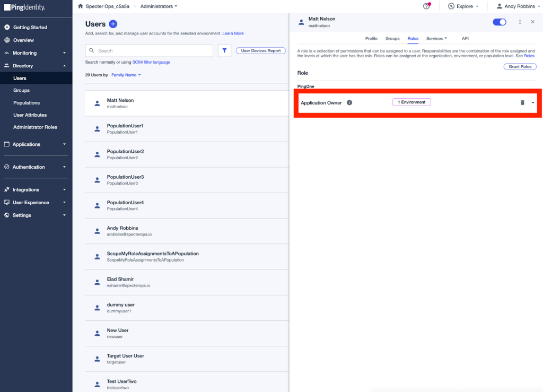The width and height of the screenshot is (543, 392).
Task: Click the blue add user plus icon
Action: (113, 24)
